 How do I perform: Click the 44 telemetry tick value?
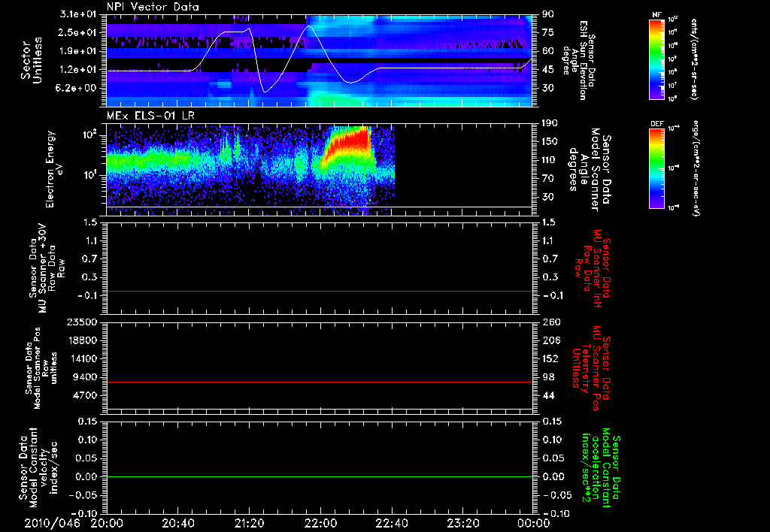pos(548,395)
